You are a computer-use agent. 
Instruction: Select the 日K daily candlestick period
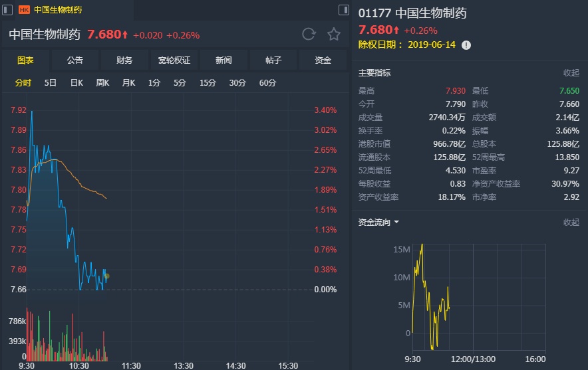[x=76, y=83]
